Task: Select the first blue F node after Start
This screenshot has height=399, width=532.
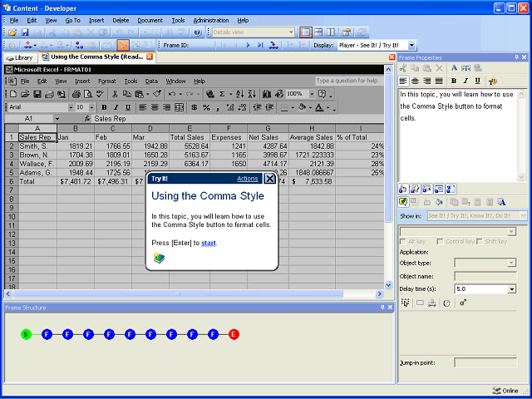Action: [47, 334]
